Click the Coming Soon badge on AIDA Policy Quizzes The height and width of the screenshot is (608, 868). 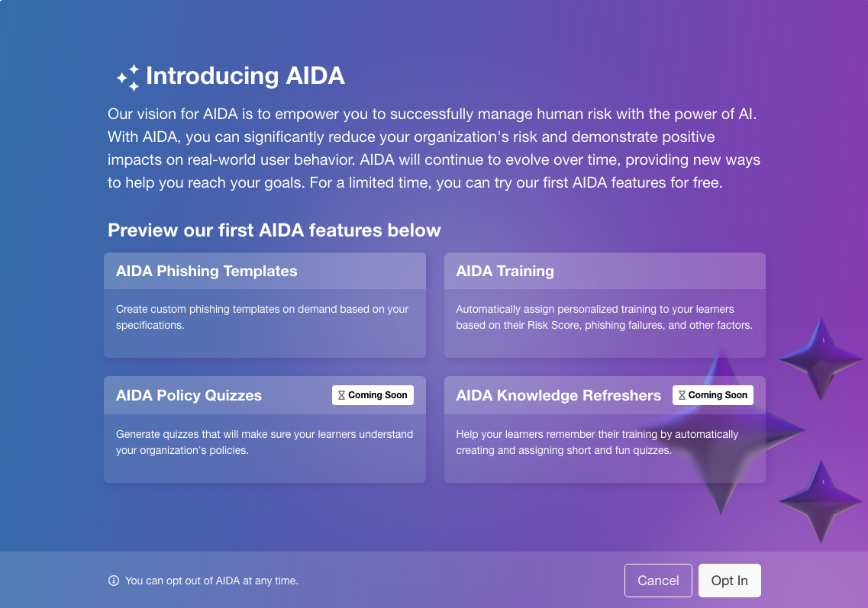(373, 395)
